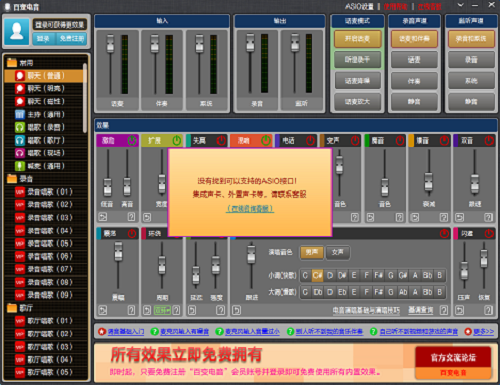Click the 高音 slider handle
This screenshot has height=385, width=500.
[x=127, y=186]
